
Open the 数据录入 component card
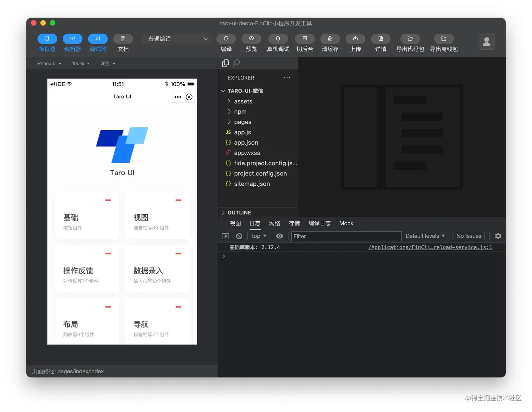(x=157, y=269)
